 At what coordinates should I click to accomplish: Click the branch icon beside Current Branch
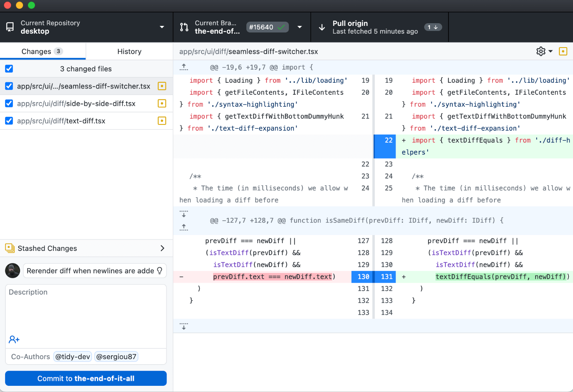point(184,27)
